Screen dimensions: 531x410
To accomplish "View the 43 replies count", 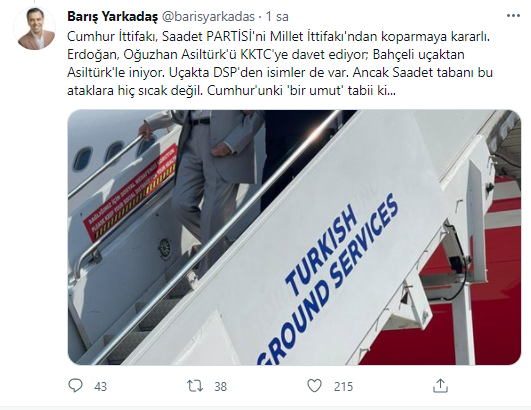I will (x=101, y=387).
